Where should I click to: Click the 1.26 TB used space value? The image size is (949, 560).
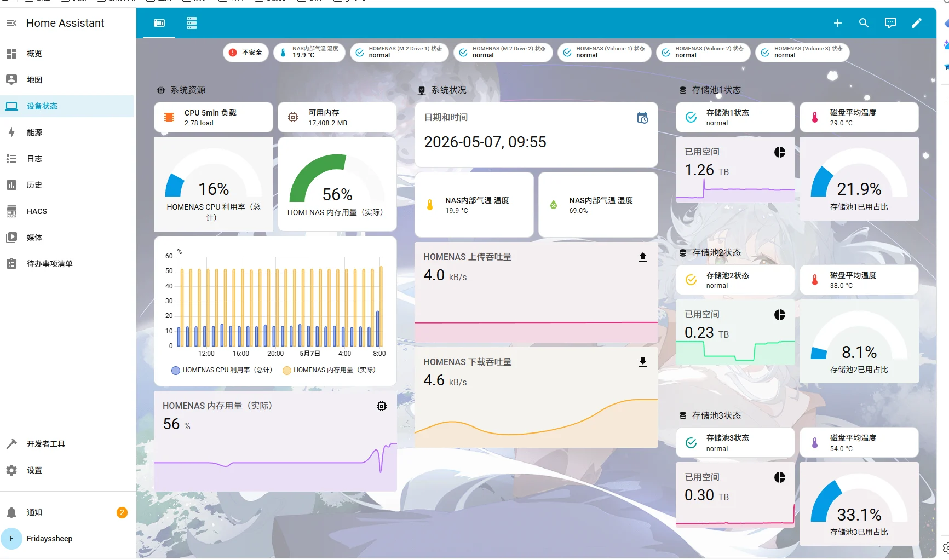[x=706, y=170]
